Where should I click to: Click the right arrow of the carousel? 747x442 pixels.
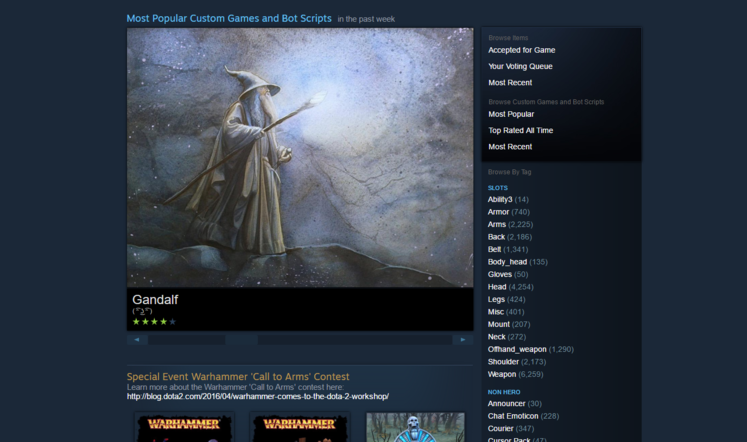463,340
